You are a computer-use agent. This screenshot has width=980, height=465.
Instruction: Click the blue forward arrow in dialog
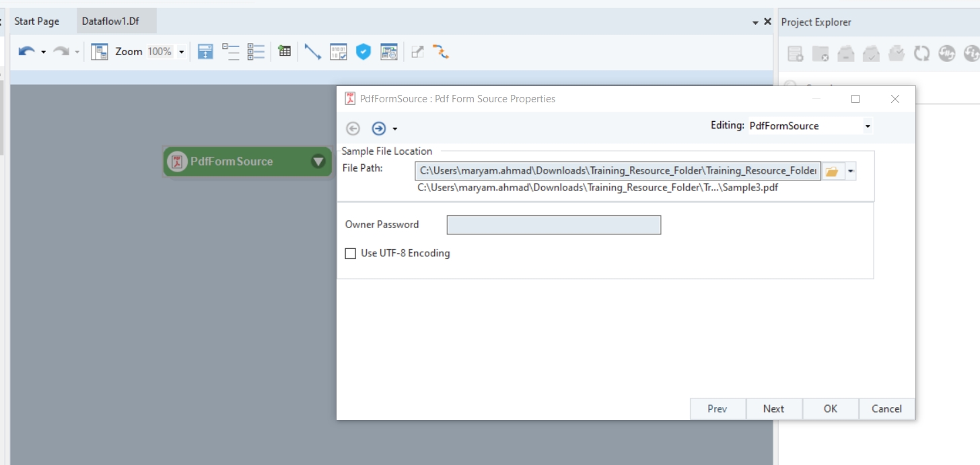click(x=379, y=129)
